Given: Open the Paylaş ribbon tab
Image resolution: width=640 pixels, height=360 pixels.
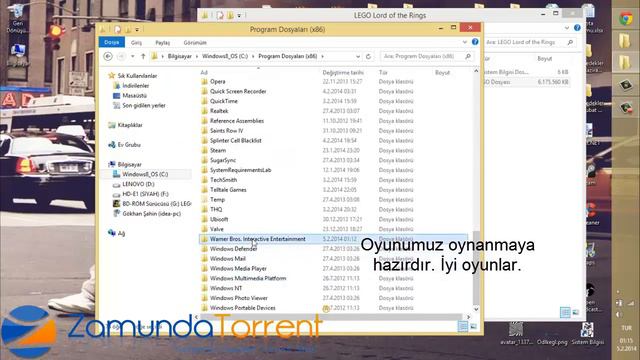Looking at the screenshot, I should click(x=162, y=42).
